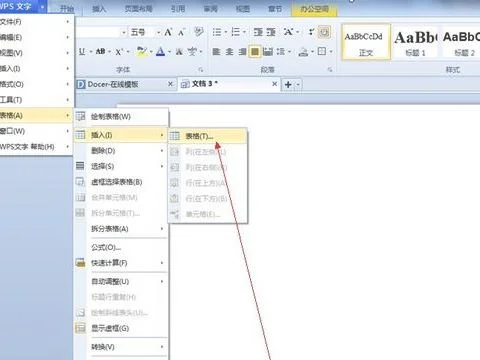This screenshot has width=480, height=360.
Task: Open 工具(T) in the left menu
Action: (36, 100)
